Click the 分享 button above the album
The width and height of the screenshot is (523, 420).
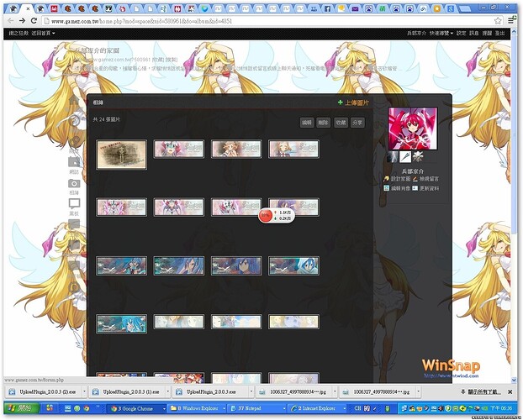coord(357,123)
